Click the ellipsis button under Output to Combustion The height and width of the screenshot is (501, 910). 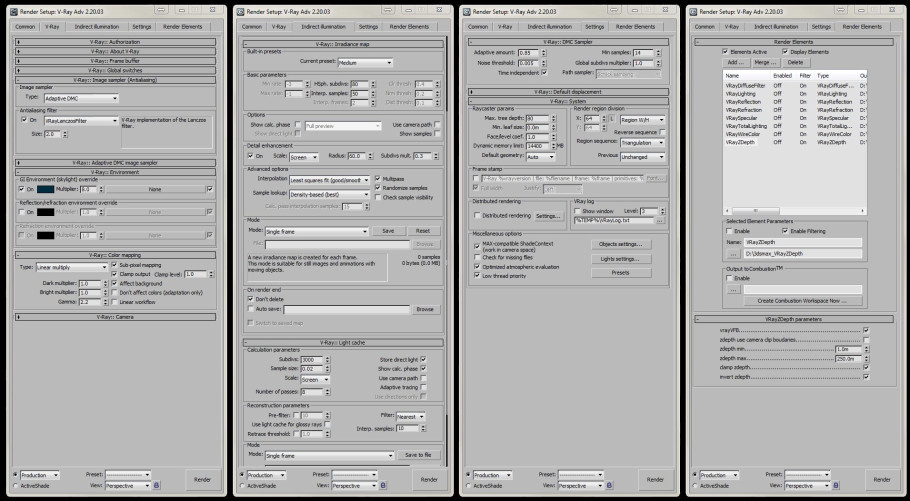[734, 289]
